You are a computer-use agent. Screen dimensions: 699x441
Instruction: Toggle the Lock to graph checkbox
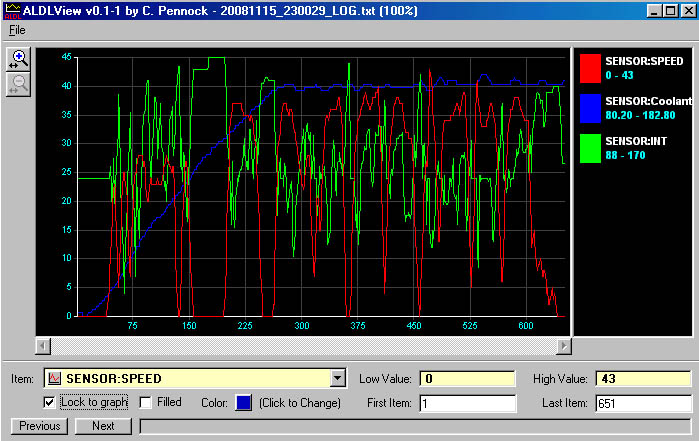pyautogui.click(x=49, y=403)
